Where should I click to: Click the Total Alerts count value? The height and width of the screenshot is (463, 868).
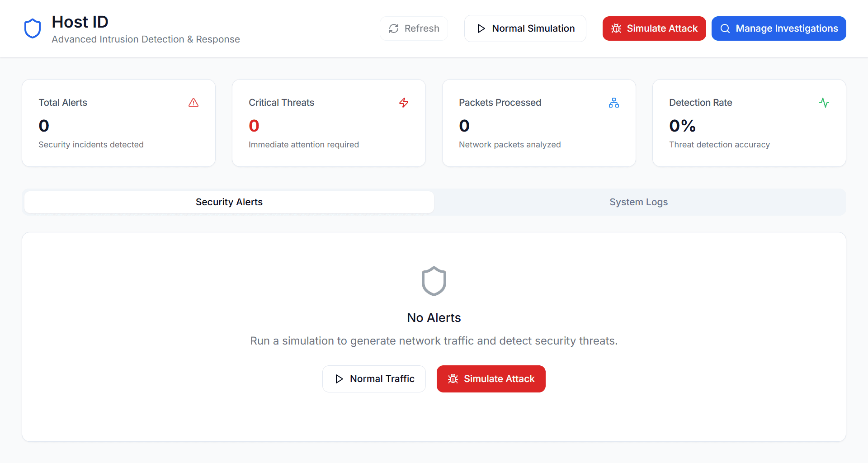tap(44, 126)
